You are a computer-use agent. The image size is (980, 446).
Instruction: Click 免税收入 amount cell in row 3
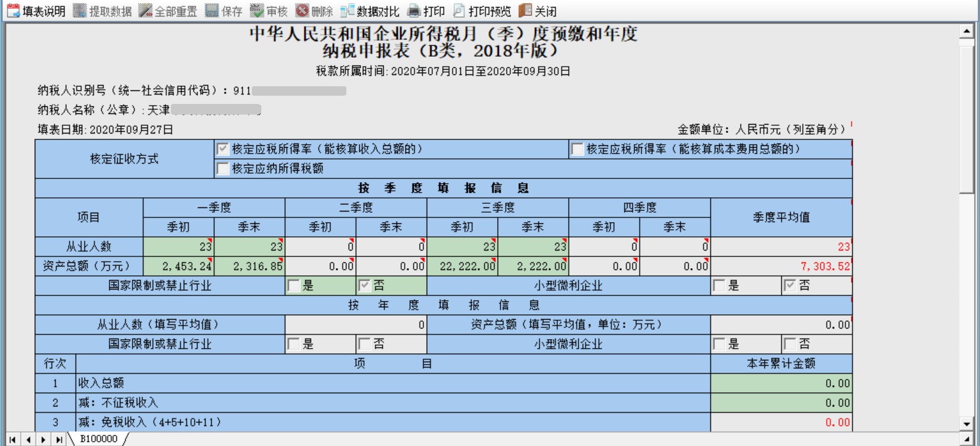click(x=781, y=422)
